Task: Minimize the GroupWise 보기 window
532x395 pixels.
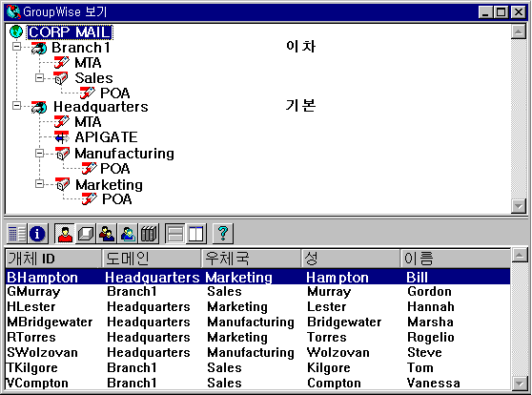Action: (x=485, y=12)
